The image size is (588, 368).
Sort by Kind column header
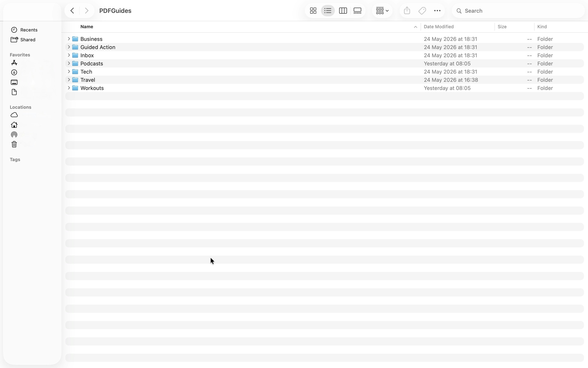(x=542, y=27)
